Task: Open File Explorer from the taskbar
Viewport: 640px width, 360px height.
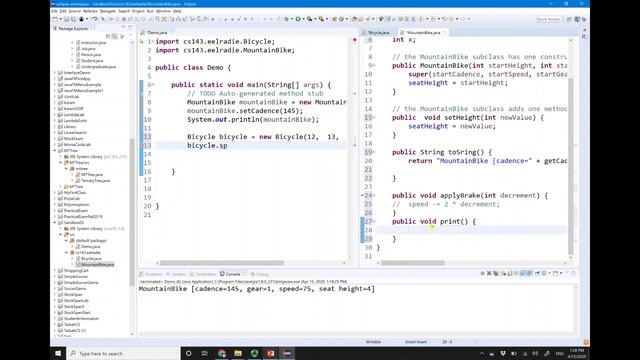Action: pyautogui.click(x=238, y=353)
